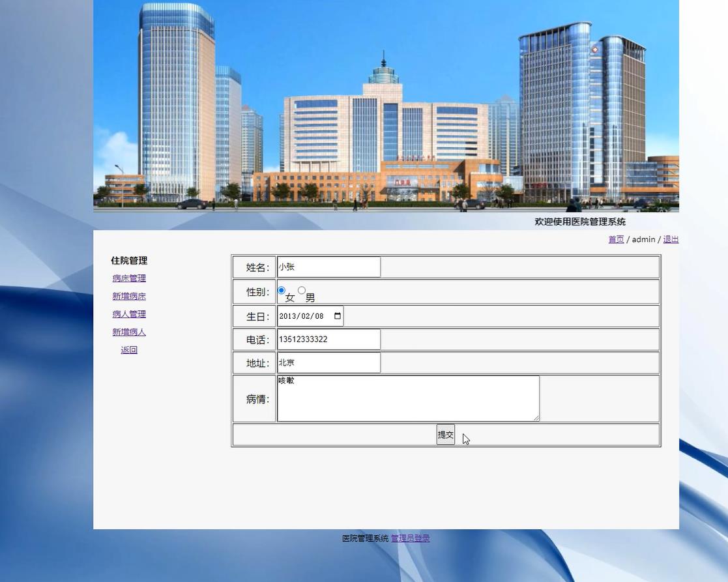
Task: Open the 管理员登录 footer link
Action: coord(411,538)
